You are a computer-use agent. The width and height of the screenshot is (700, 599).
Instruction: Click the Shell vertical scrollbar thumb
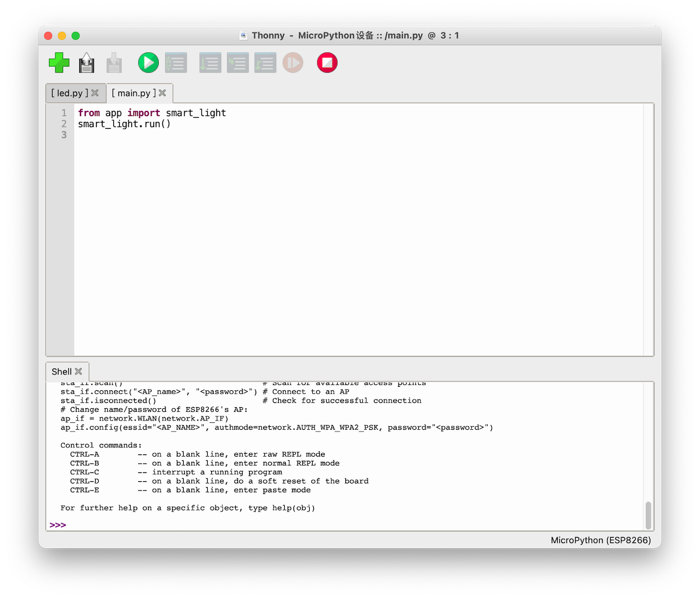[x=648, y=514]
